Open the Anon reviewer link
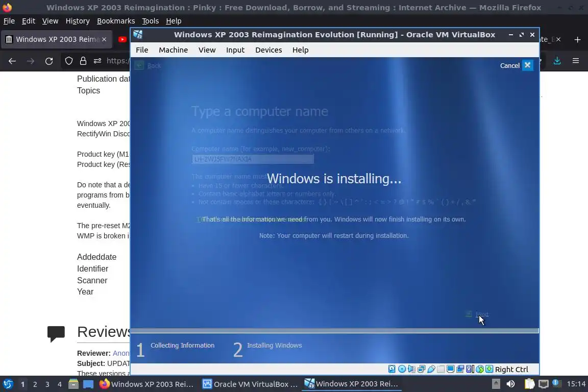This screenshot has height=392, width=588. tap(121, 353)
